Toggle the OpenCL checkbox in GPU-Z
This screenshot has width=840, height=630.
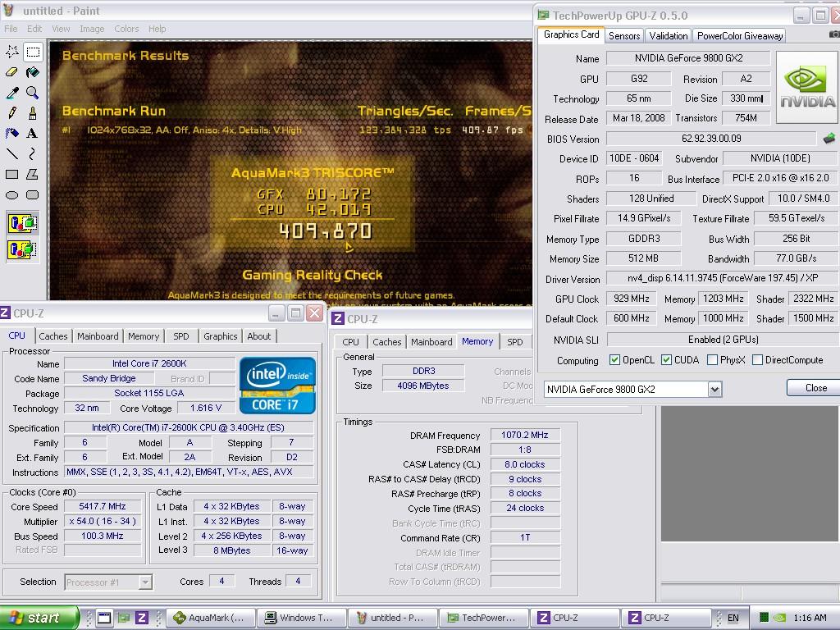click(x=614, y=360)
